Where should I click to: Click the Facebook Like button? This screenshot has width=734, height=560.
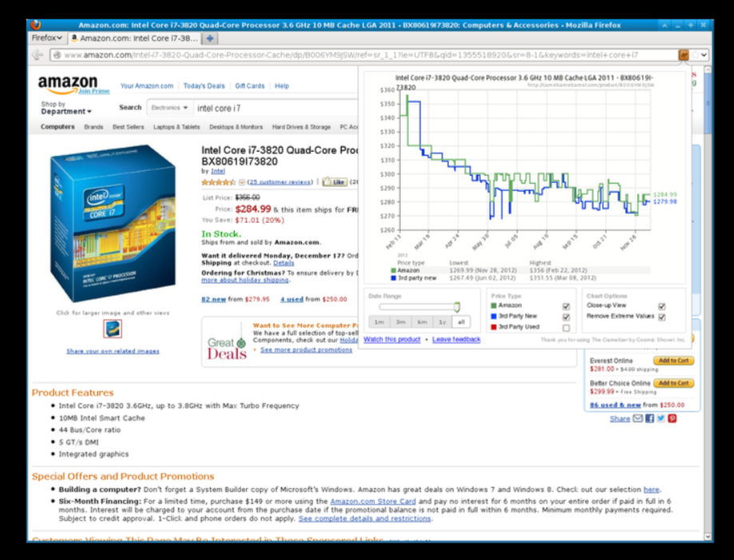[x=335, y=182]
